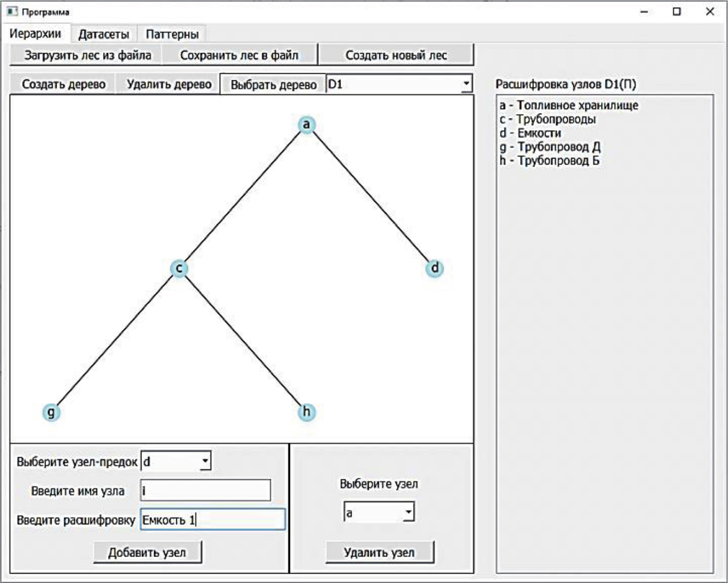Image resolution: width=728 pixels, height=583 pixels.
Task: Click the Удалить узел button
Action: coord(379,553)
